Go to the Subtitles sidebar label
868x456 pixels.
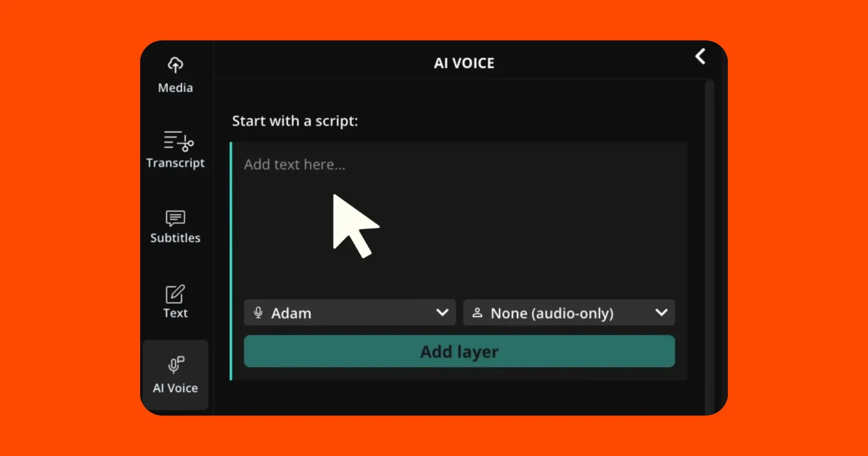(x=175, y=238)
